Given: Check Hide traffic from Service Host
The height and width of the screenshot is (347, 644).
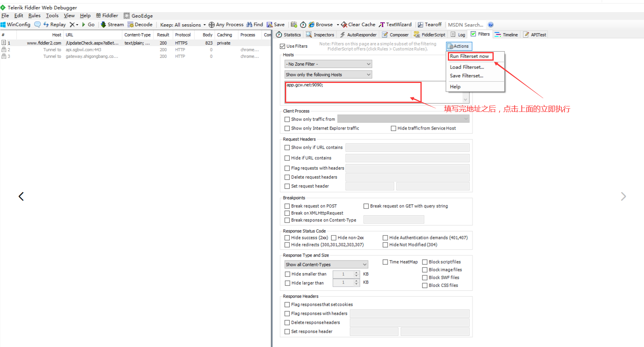Looking at the screenshot, I should 393,128.
